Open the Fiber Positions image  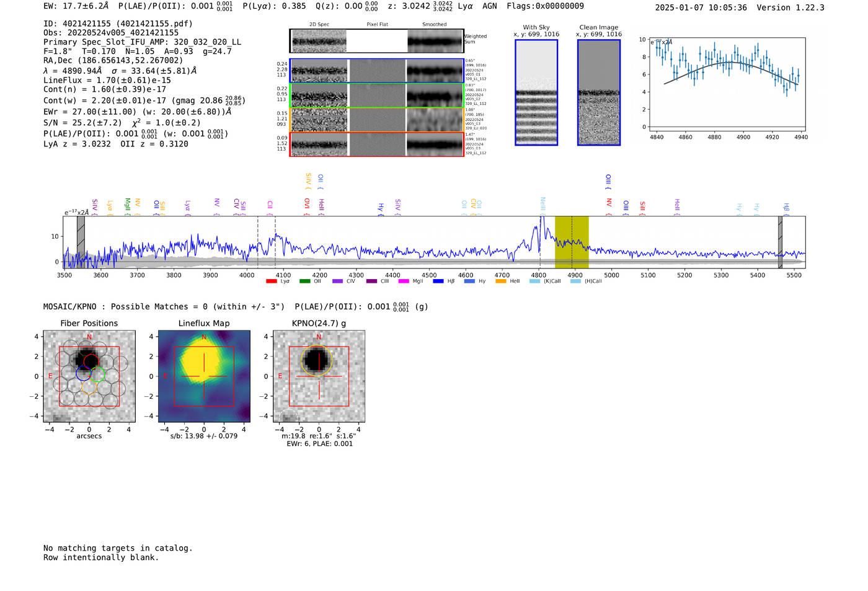click(x=89, y=376)
